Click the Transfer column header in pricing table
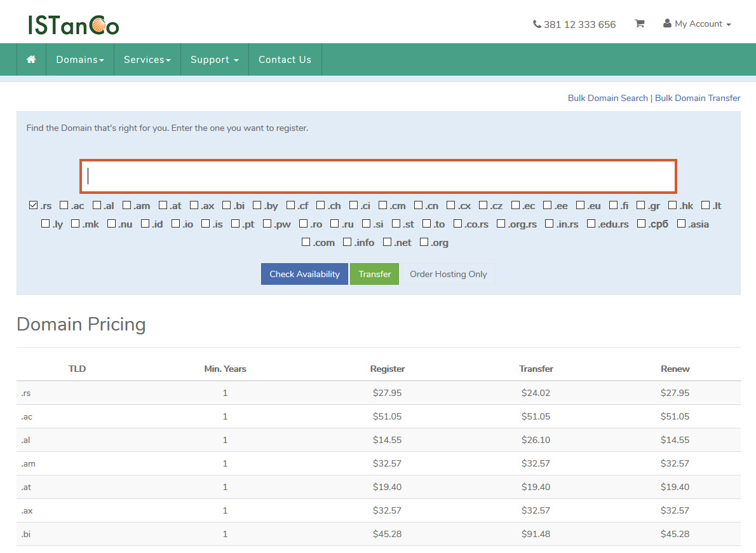The width and height of the screenshot is (756, 553). click(536, 369)
